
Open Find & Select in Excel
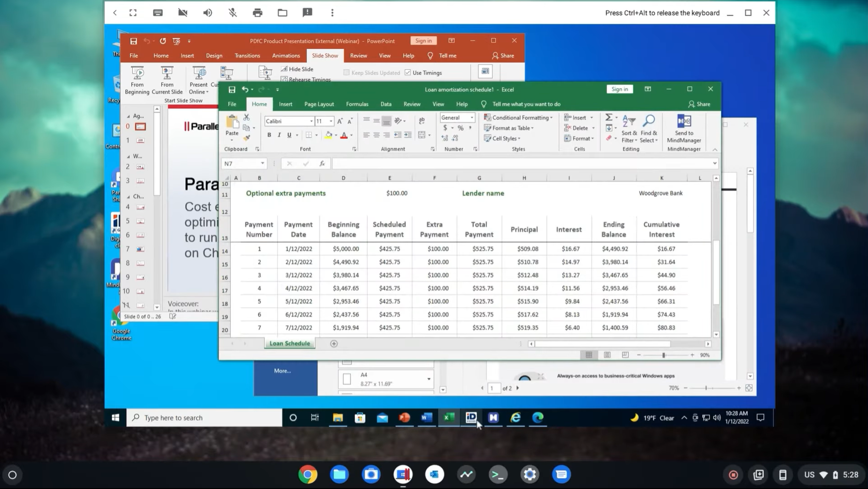pos(649,129)
